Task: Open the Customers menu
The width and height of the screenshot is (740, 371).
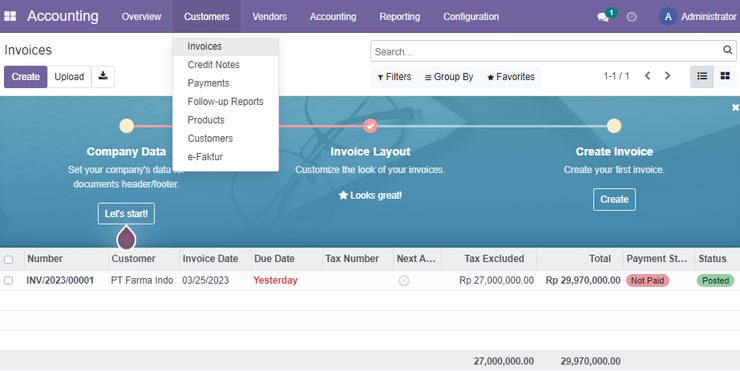Action: [x=206, y=17]
